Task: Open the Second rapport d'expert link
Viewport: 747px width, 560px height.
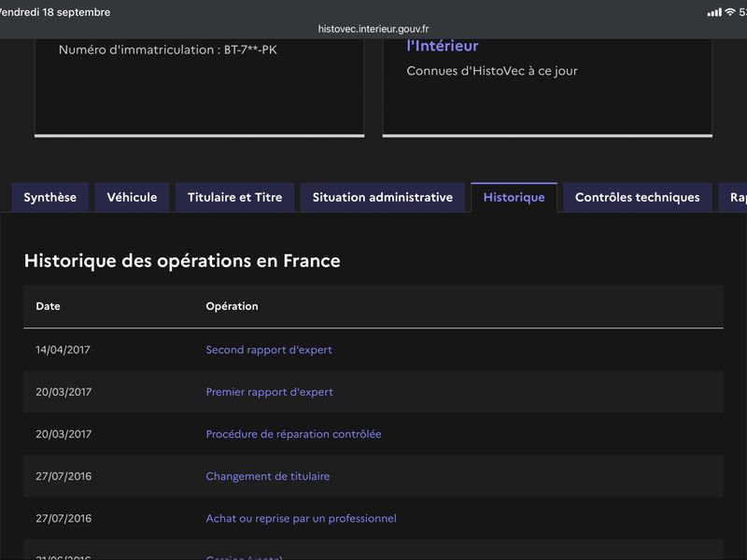Action: pos(269,349)
